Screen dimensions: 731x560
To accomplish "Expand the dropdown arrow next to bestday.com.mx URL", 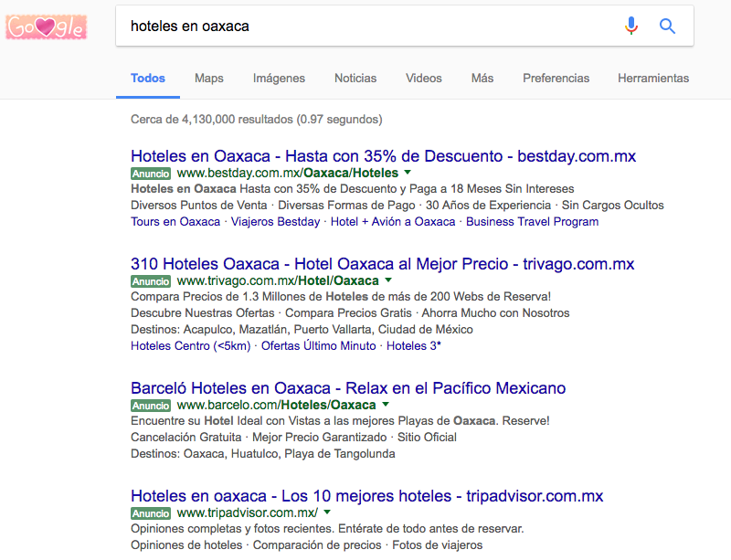I will (x=408, y=173).
